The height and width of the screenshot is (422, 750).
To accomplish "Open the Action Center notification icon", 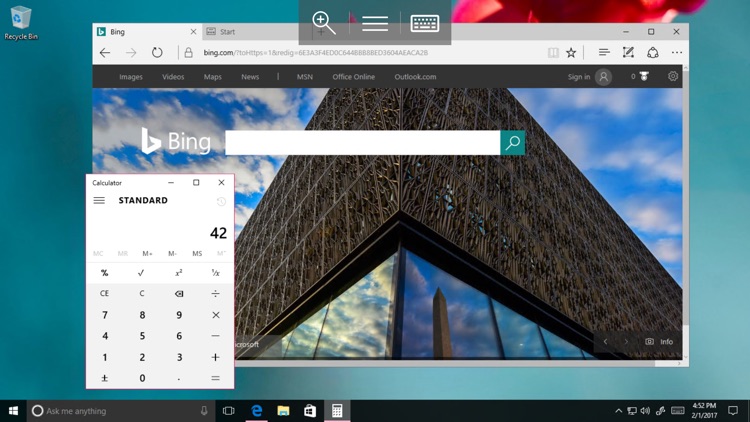I will (733, 411).
